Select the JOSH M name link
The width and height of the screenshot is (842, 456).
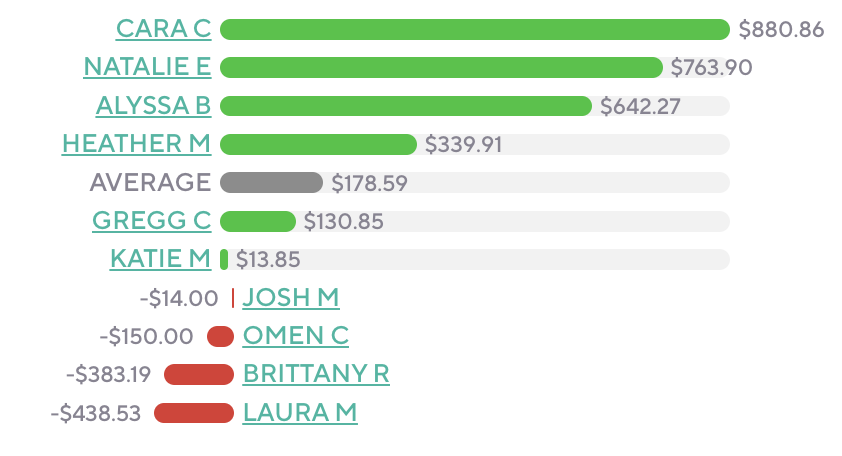point(291,297)
